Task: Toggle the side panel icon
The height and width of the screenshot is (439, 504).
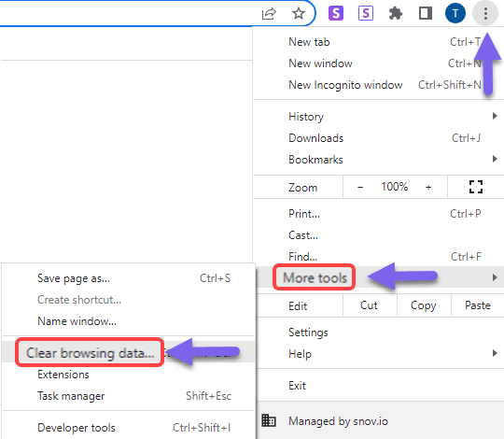Action: 426,13
